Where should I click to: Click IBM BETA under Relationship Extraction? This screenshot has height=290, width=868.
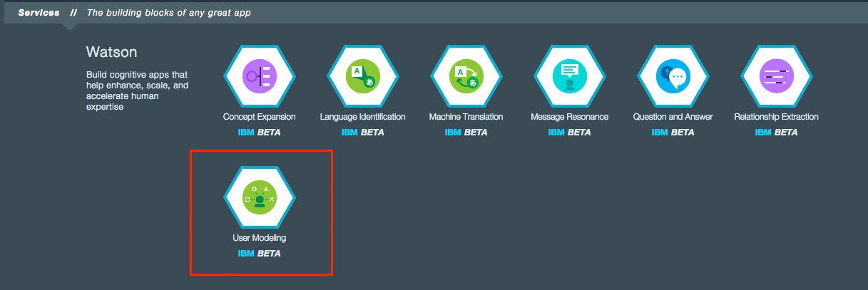[777, 133]
